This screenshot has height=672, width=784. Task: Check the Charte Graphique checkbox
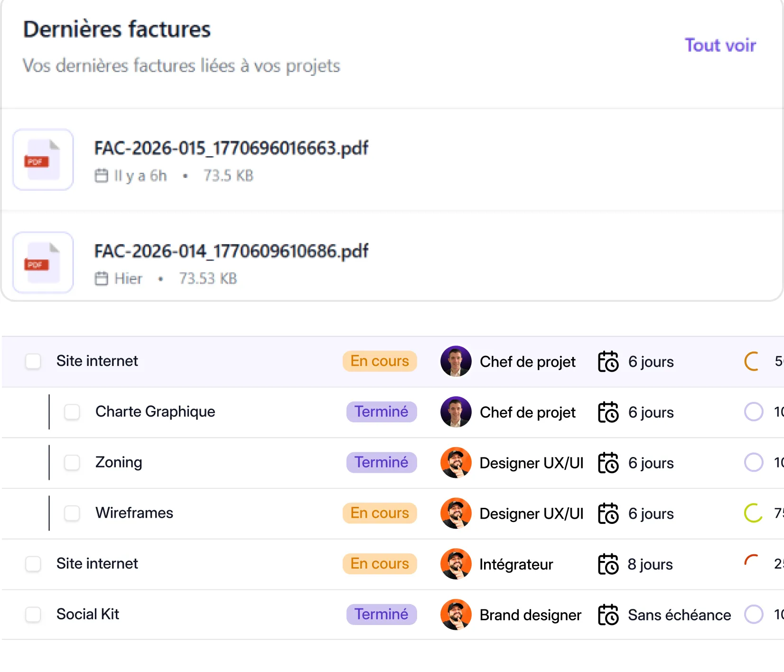click(x=72, y=412)
